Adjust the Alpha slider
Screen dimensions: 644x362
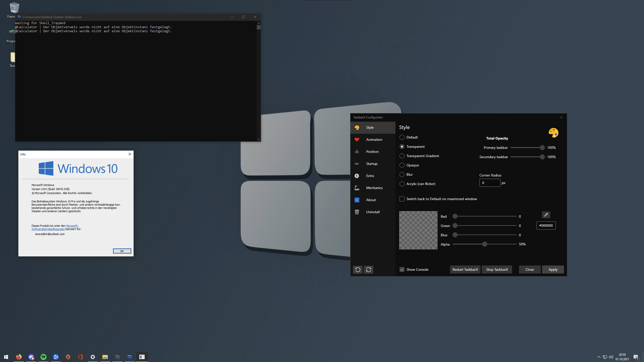click(x=484, y=244)
